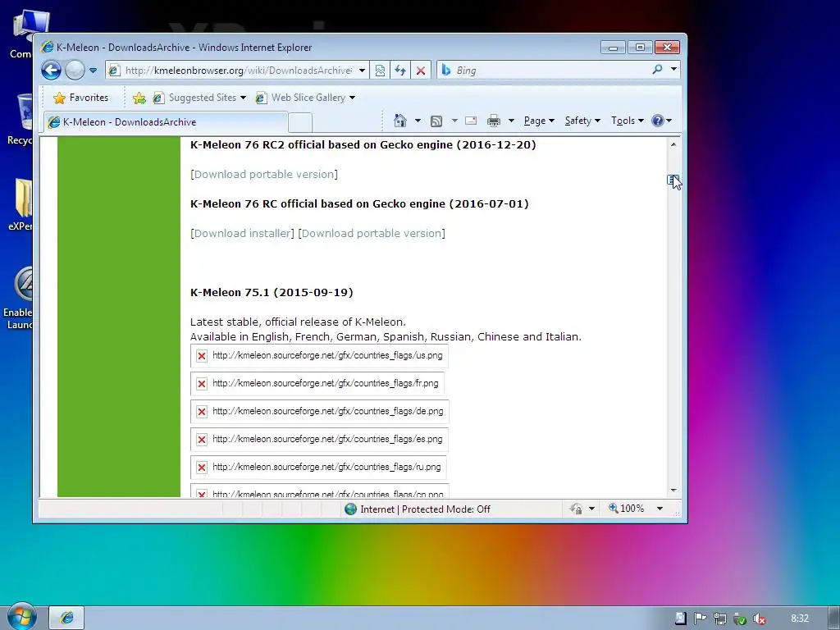This screenshot has width=840, height=630.
Task: Open the Tools menu
Action: tap(628, 121)
